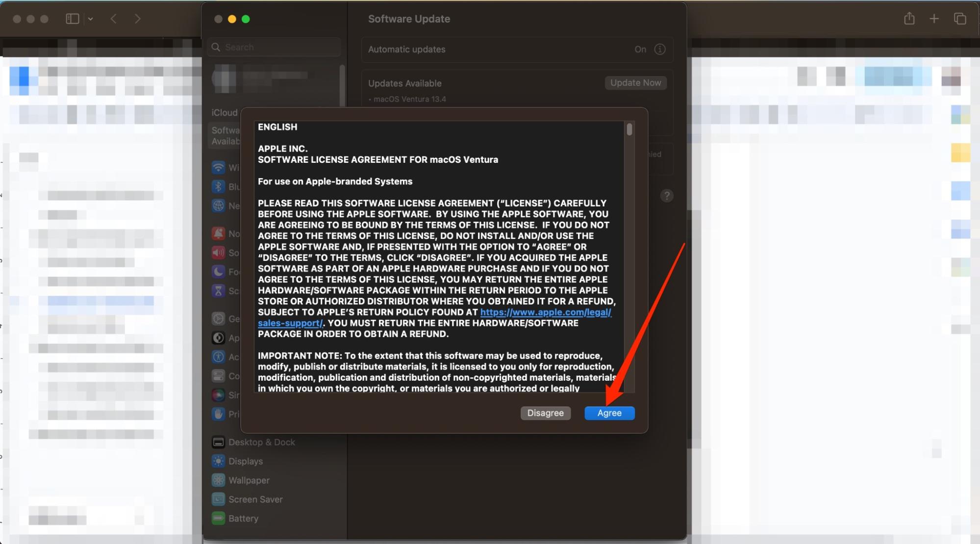Image resolution: width=980 pixels, height=544 pixels.
Task: Click the Agree button
Action: tap(609, 413)
